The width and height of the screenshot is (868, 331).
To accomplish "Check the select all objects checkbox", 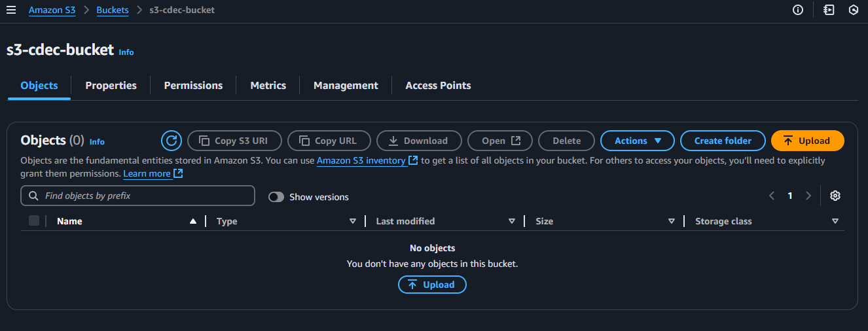I will pyautogui.click(x=34, y=221).
